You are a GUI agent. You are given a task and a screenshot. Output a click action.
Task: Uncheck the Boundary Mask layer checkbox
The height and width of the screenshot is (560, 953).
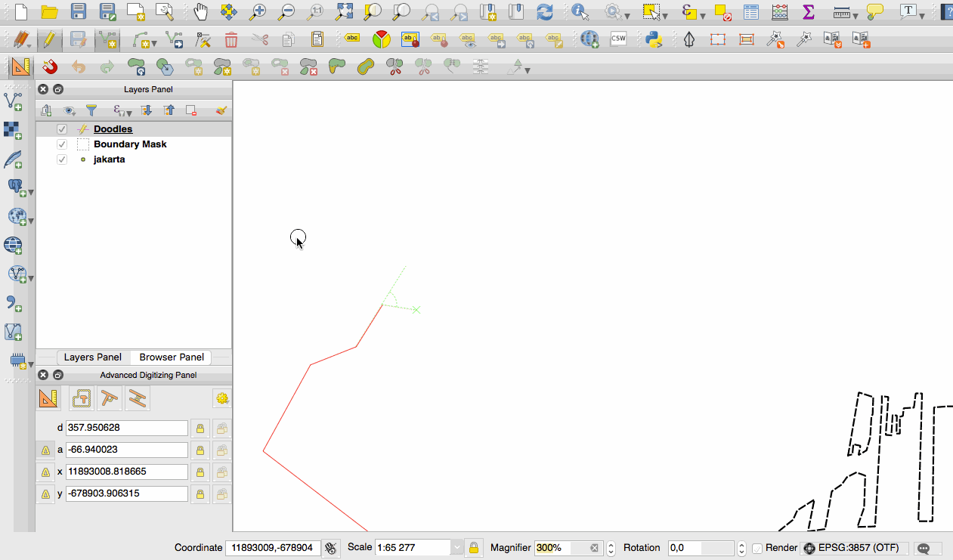click(x=62, y=144)
